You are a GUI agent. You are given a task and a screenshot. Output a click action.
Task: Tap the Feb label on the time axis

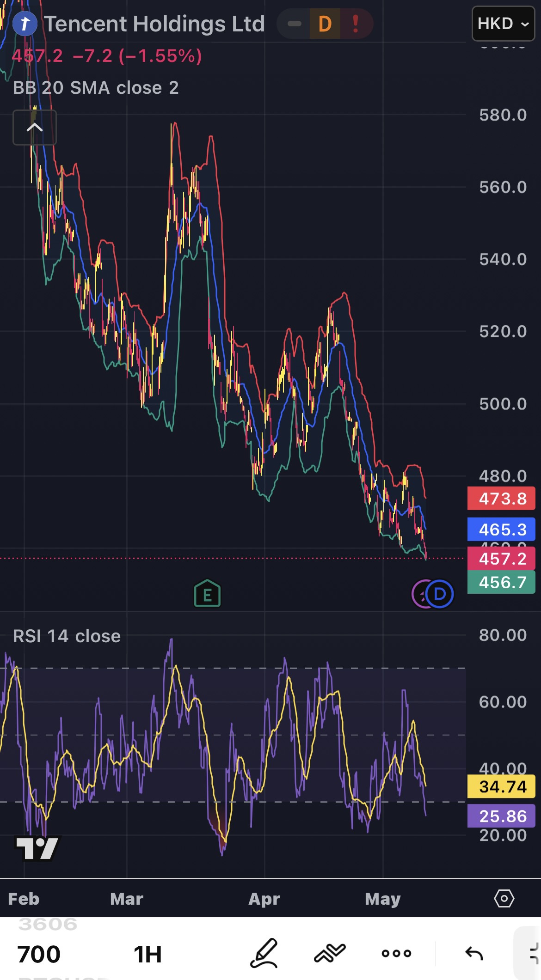click(24, 899)
